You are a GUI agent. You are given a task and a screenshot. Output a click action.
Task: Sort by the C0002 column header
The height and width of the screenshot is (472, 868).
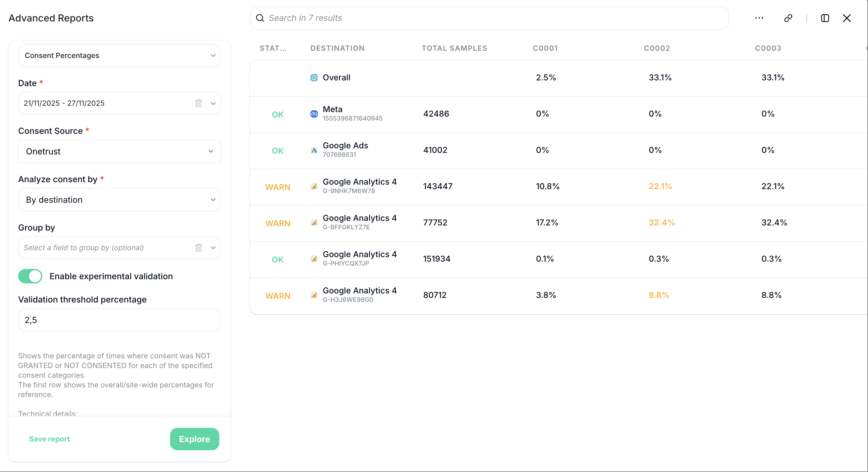657,48
